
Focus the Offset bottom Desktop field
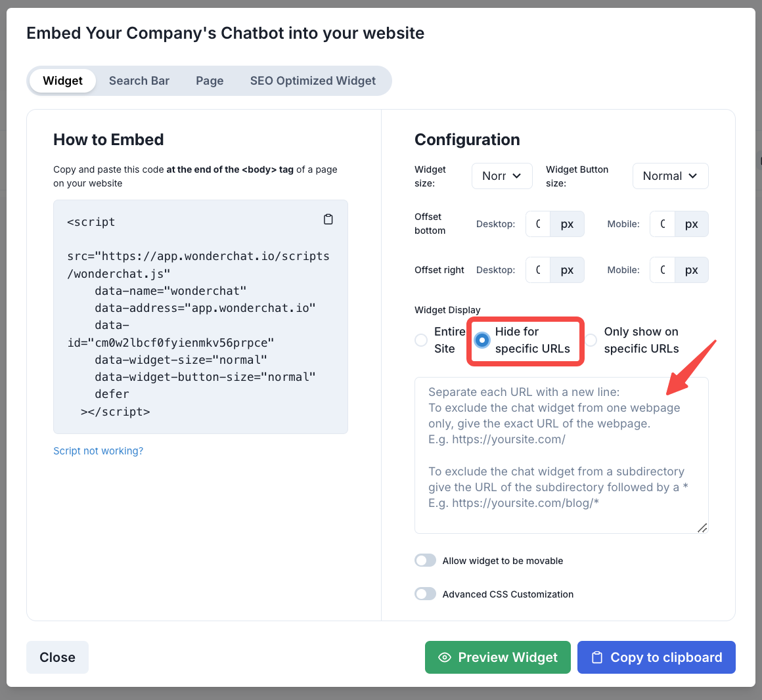tap(538, 224)
